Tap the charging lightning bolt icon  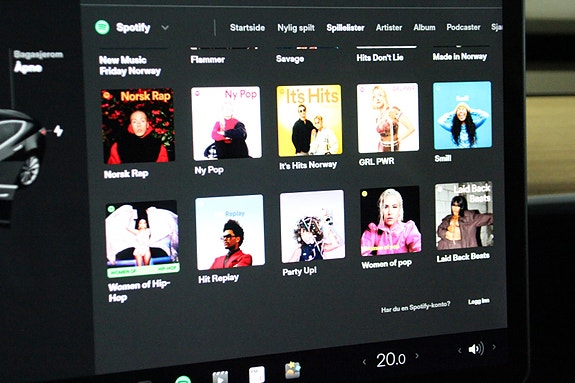(58, 131)
